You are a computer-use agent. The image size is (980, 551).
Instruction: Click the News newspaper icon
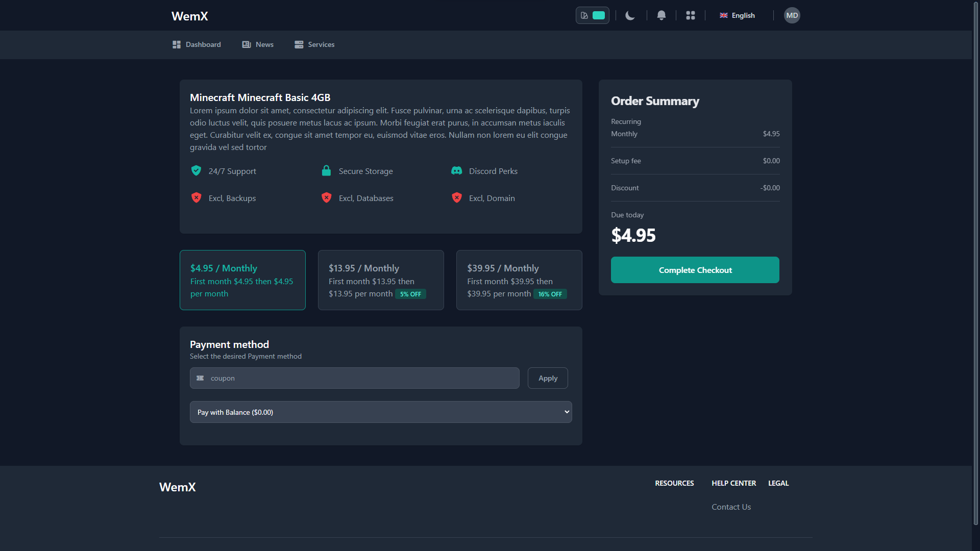[x=247, y=44]
